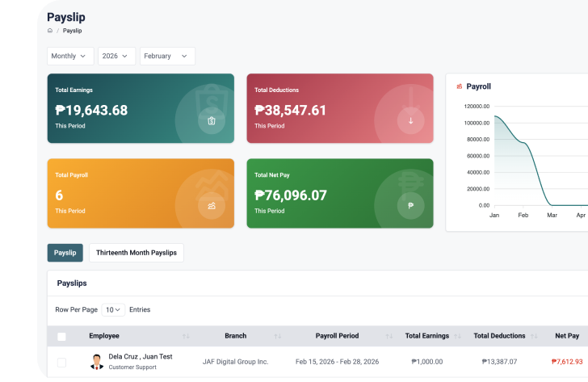
Task: Click the Feb label on chart axis
Action: [x=523, y=215]
